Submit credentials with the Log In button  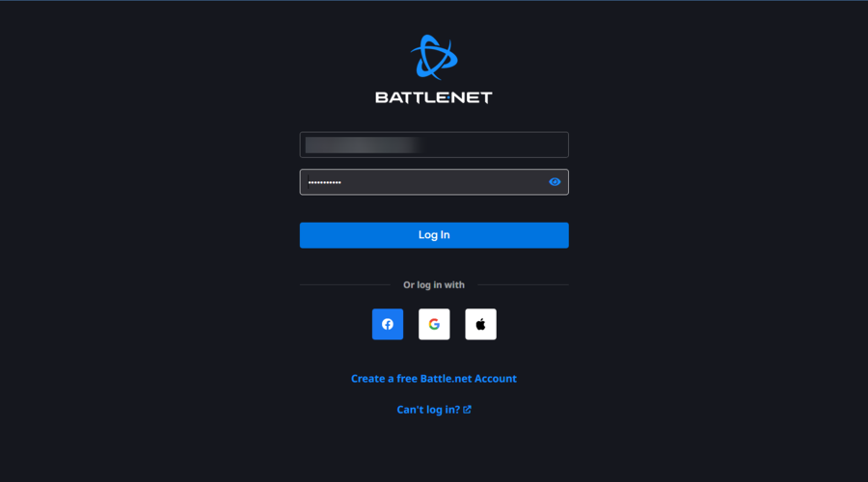point(434,235)
